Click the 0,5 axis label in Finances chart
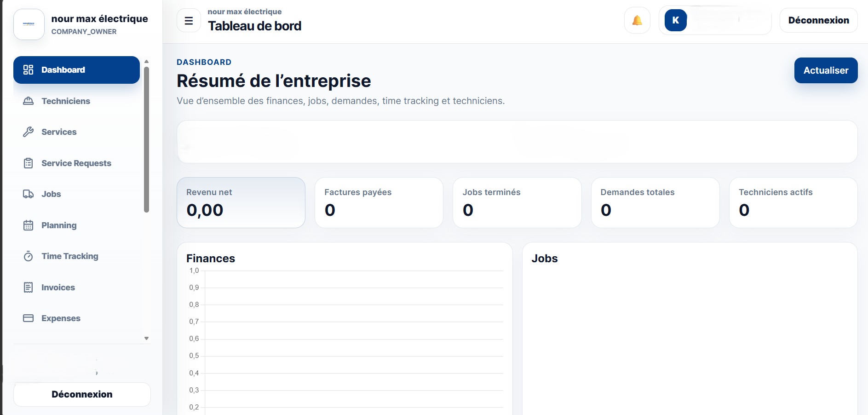The image size is (868, 415). (x=194, y=356)
